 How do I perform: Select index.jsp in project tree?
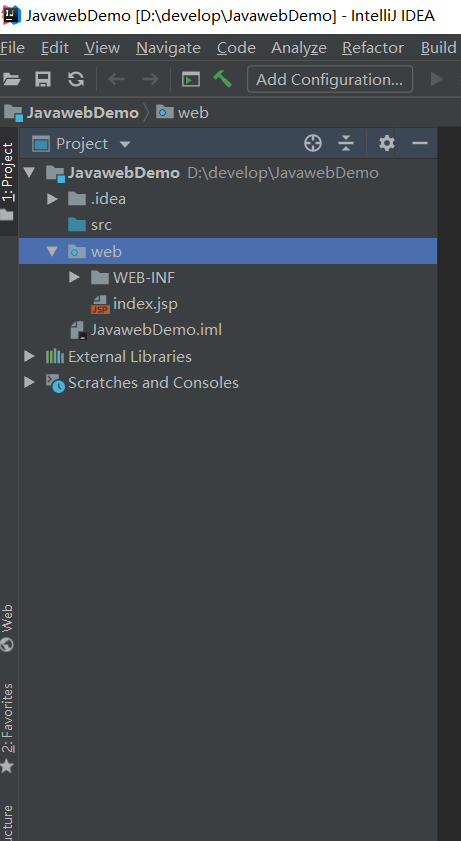228,304
